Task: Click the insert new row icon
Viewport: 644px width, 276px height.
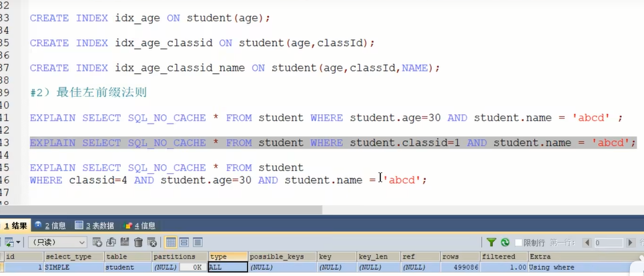Action: point(97,243)
